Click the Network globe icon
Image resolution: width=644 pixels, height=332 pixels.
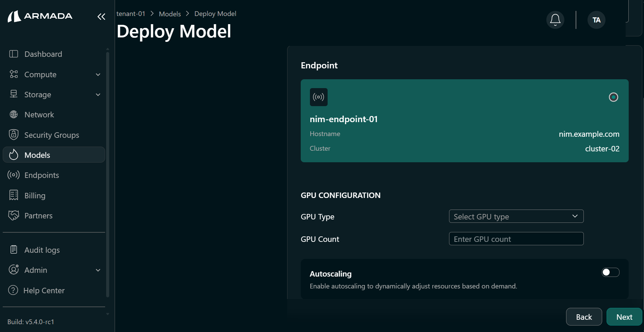pos(14,115)
